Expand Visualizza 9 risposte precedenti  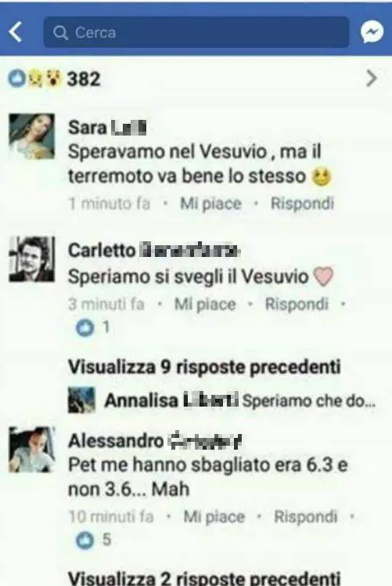pyautogui.click(x=204, y=367)
